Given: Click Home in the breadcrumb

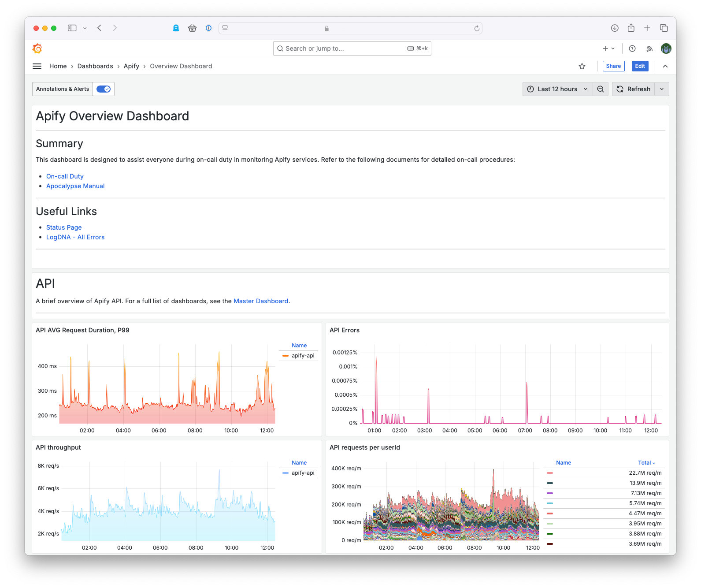Looking at the screenshot, I should point(58,66).
